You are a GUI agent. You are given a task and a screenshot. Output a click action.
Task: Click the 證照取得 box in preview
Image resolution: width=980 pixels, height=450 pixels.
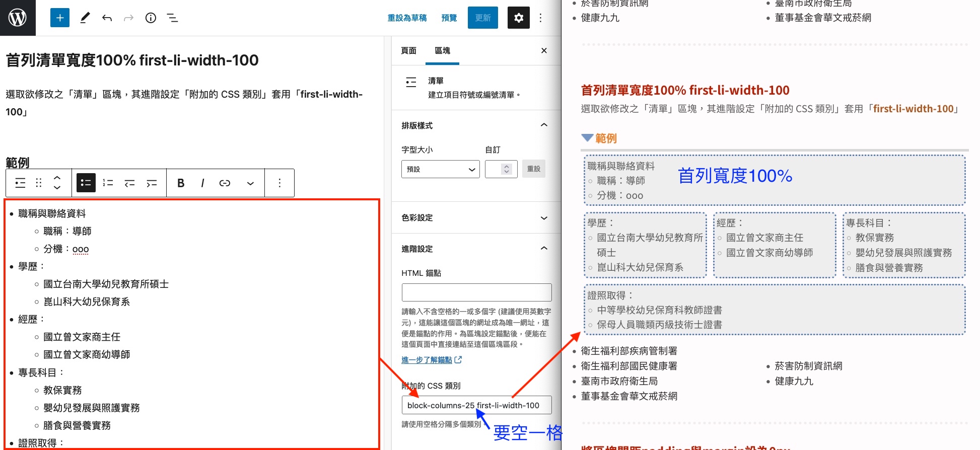775,310
